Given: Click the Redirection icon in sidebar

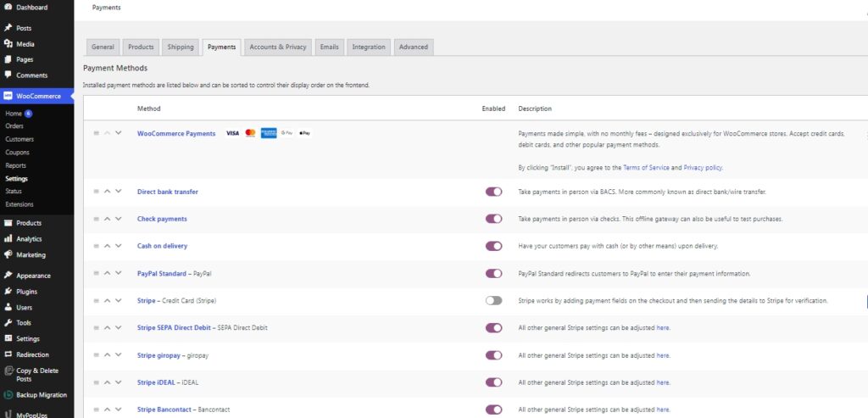Looking at the screenshot, I should [x=8, y=354].
